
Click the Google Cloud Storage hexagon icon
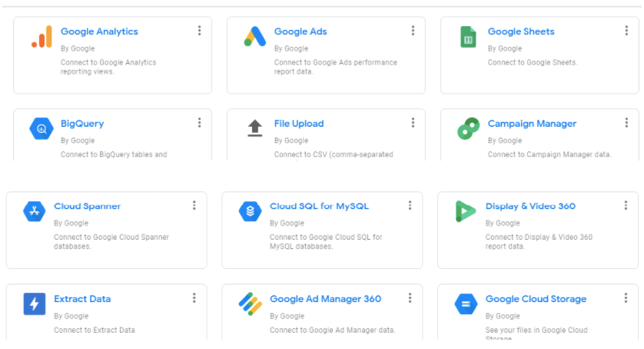tap(466, 304)
